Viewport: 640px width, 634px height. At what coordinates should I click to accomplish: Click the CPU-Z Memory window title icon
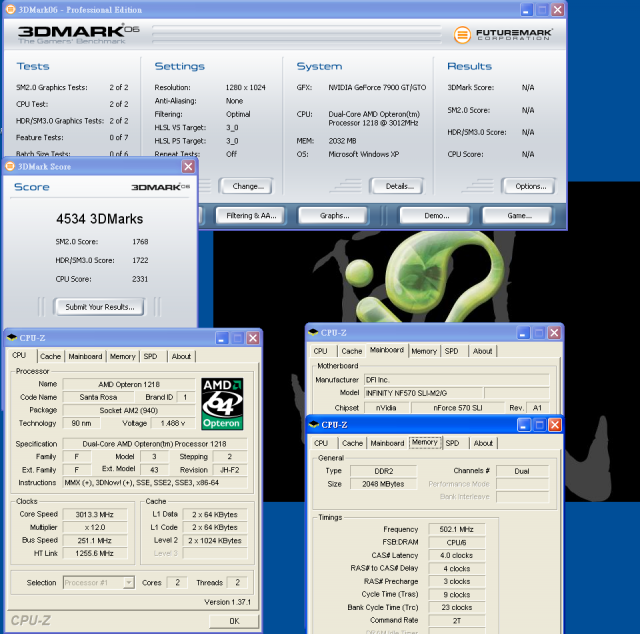pyautogui.click(x=314, y=425)
